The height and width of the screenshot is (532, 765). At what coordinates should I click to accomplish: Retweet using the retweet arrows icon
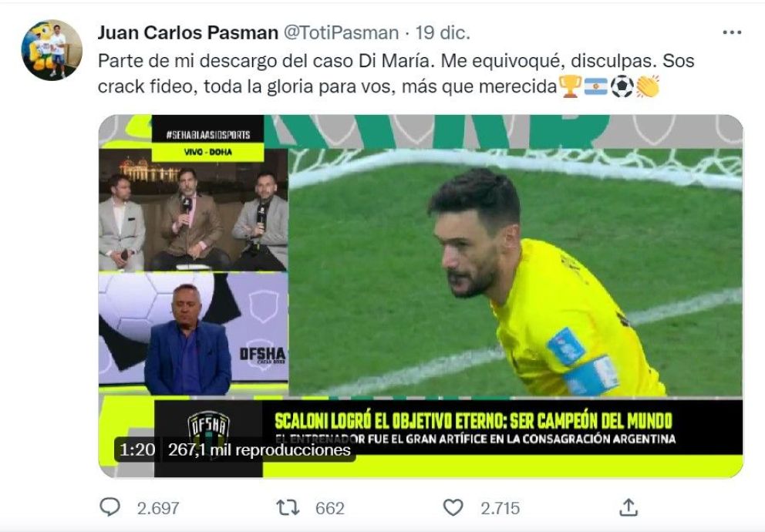tap(288, 507)
